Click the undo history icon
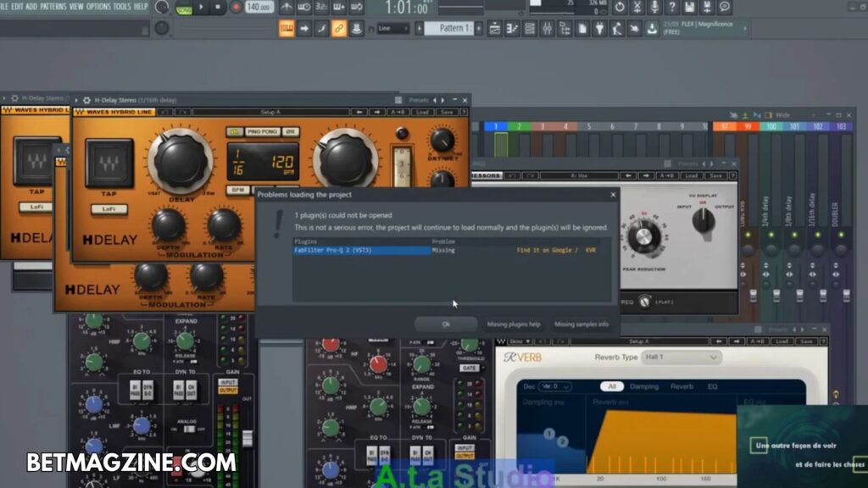868x488 pixels. tap(620, 7)
